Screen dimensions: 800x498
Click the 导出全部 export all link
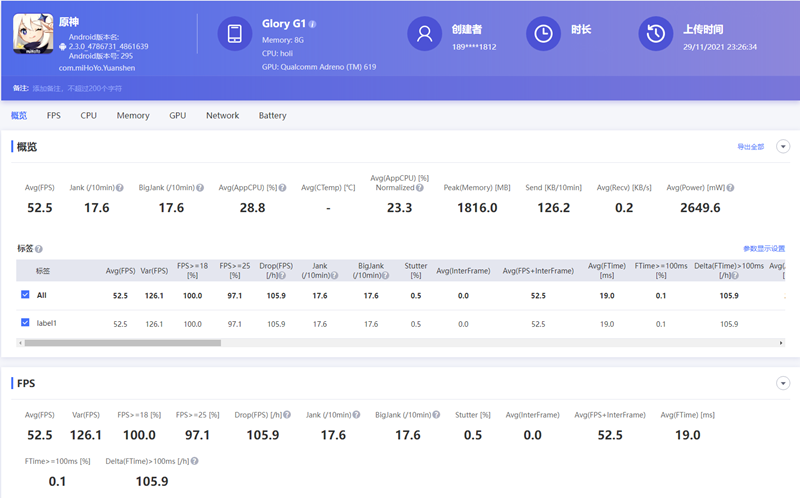[750, 147]
